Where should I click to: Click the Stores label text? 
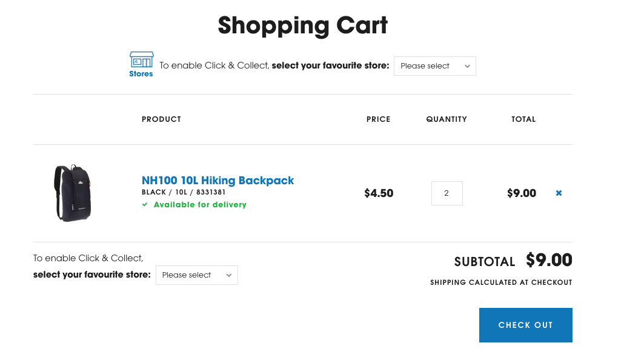point(141,73)
